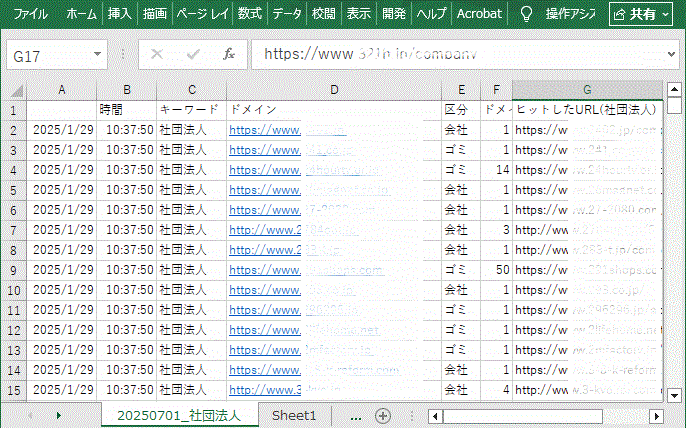Select the ページ レイアウト ribbon tab
The width and height of the screenshot is (686, 428).
click(203, 14)
